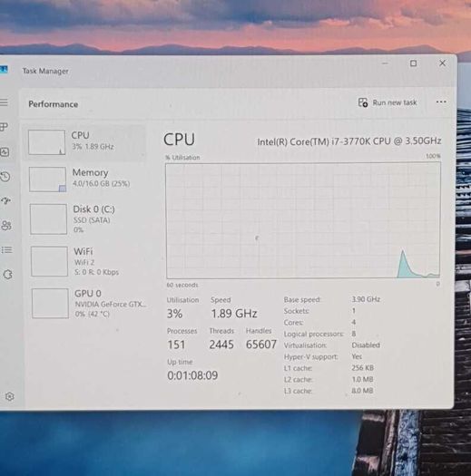Viewport: 471px width, 476px height.
Task: Open the App history icon
Action: (x=5, y=177)
